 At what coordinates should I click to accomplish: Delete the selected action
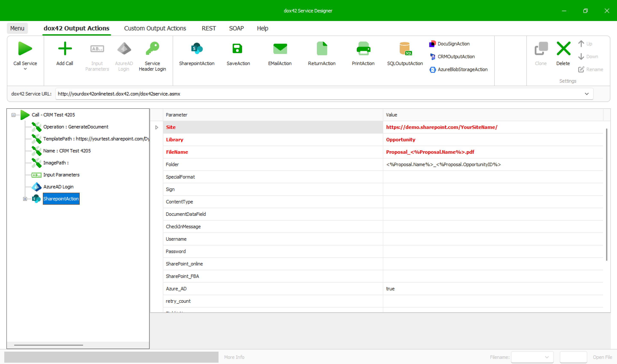(x=563, y=54)
